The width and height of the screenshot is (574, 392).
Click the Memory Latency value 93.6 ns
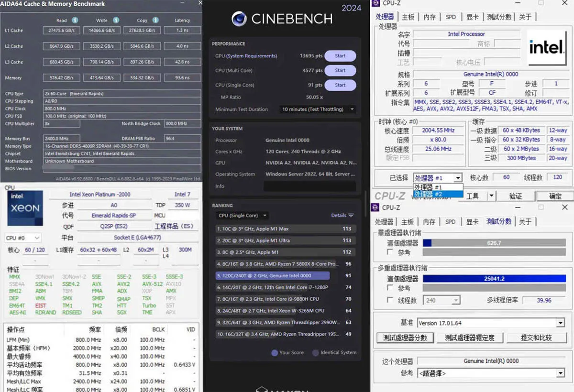[182, 77]
